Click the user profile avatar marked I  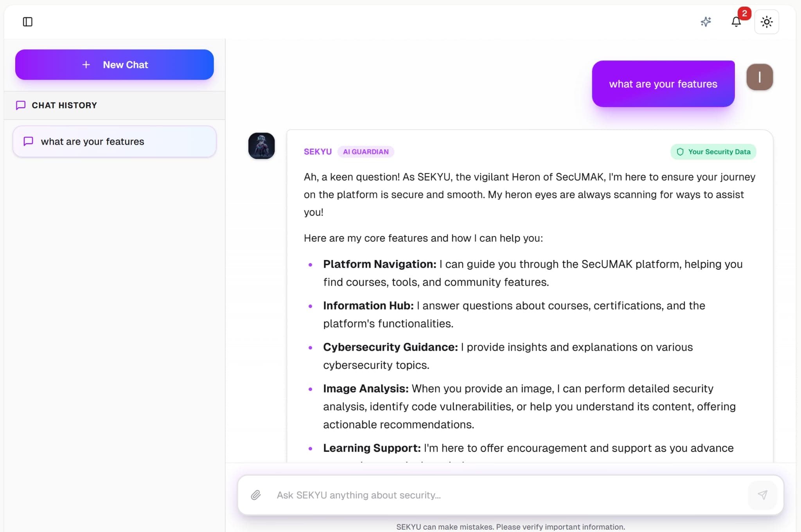coord(759,77)
